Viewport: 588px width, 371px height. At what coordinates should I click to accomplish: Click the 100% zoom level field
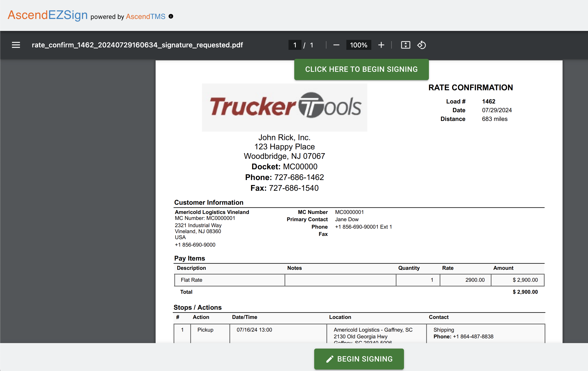click(x=359, y=45)
